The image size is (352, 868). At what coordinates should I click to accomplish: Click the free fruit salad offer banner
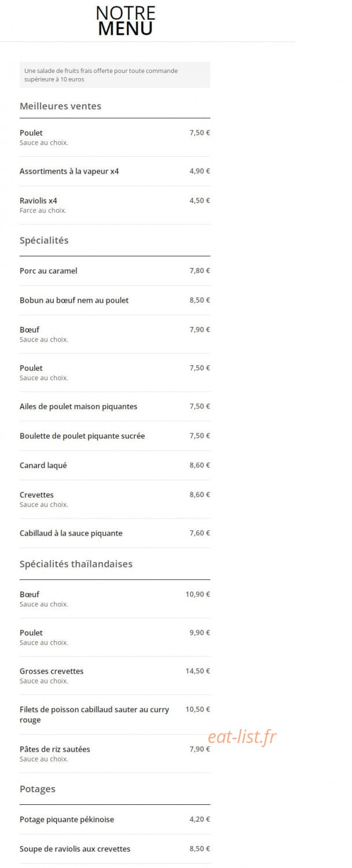(114, 75)
